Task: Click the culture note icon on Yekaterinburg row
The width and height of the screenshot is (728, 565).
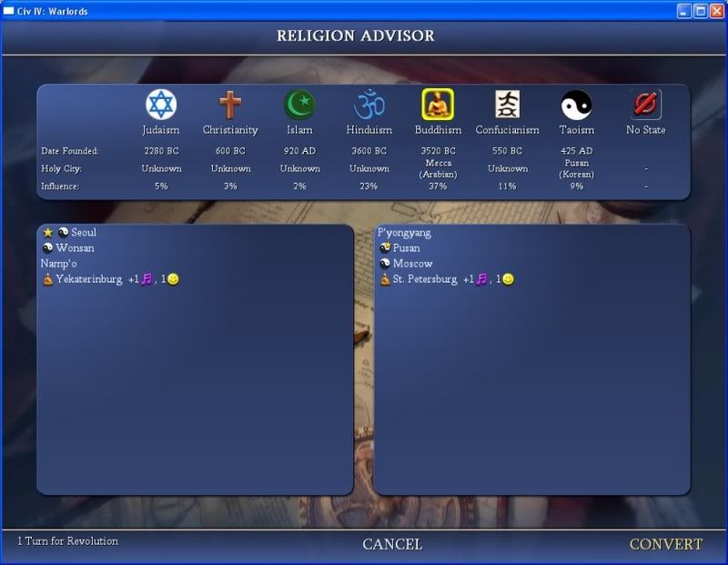Action: 147,279
